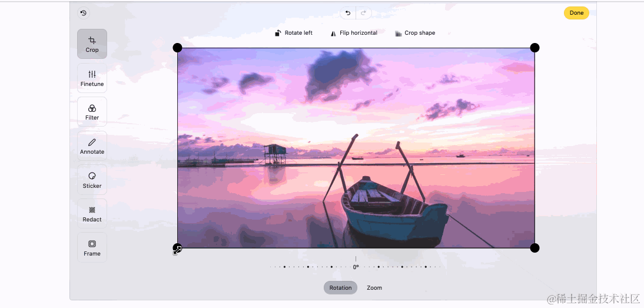644x308 pixels.
Task: Click the bottom-right crop handle
Action: pos(535,248)
